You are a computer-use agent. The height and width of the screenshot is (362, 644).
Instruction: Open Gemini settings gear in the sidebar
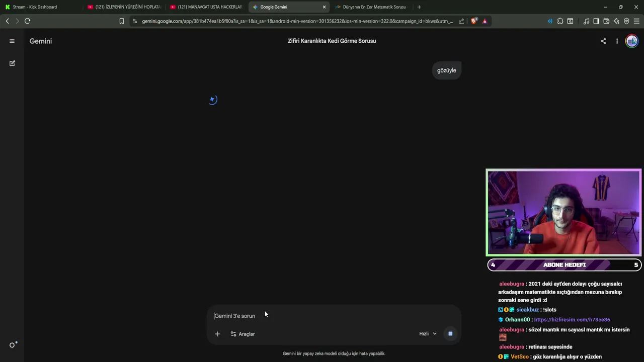[13, 345]
